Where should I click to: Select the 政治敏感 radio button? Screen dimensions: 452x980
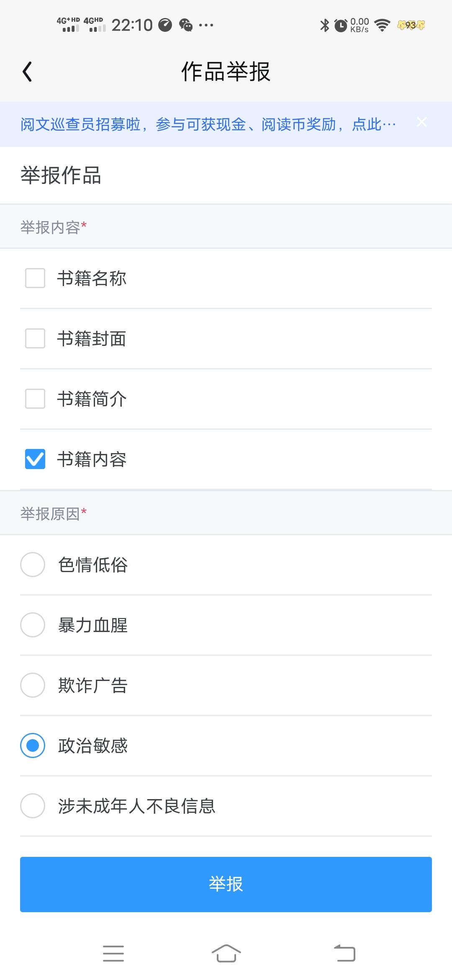click(x=33, y=745)
